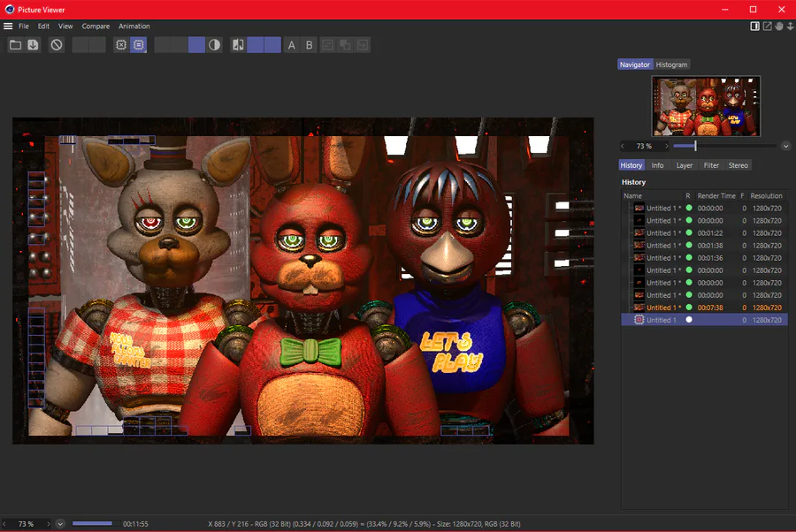Switch to the Histogram tab
The width and height of the screenshot is (796, 532).
coord(671,65)
